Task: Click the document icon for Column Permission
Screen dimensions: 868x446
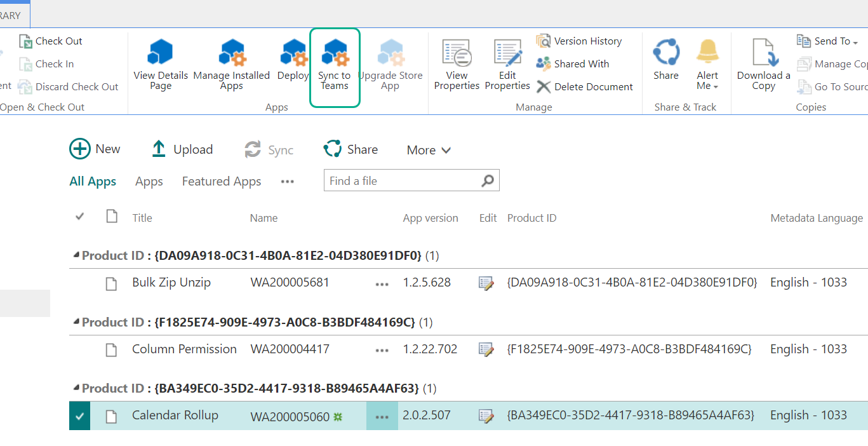Action: [x=111, y=350]
